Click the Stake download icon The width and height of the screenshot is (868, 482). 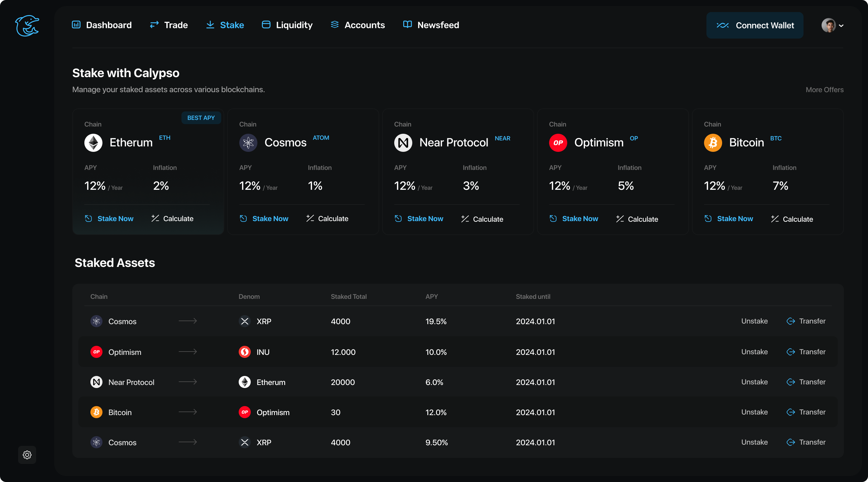210,25
